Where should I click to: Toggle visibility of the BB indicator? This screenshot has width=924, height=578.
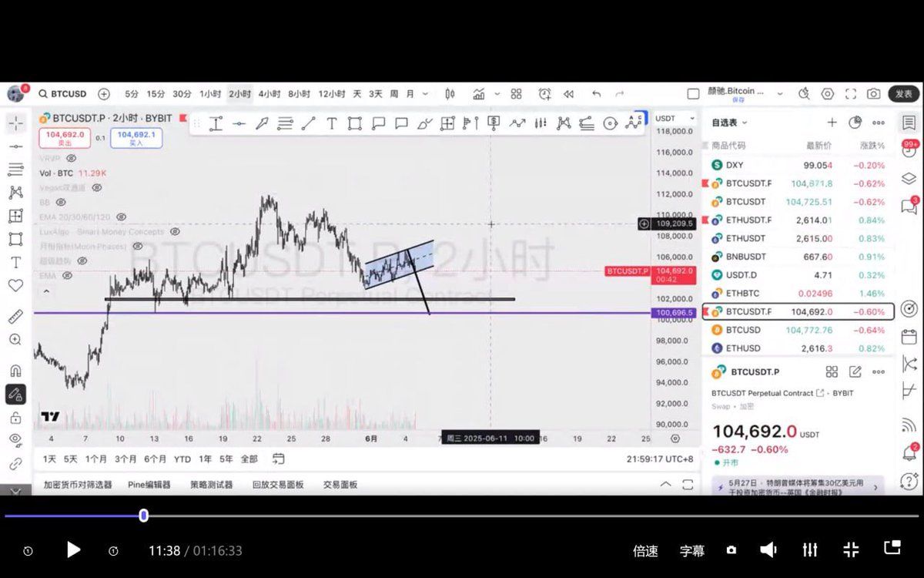point(61,202)
